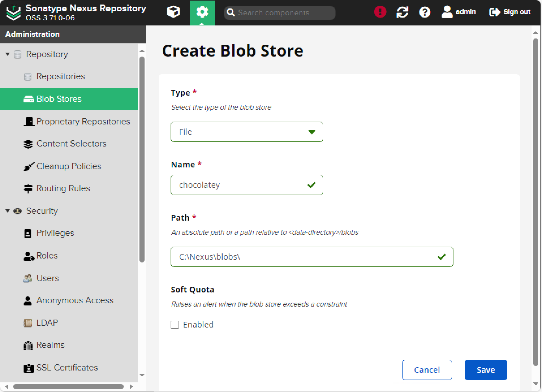Click the Sign out arrow icon
The width and height of the screenshot is (542, 392).
pos(494,12)
